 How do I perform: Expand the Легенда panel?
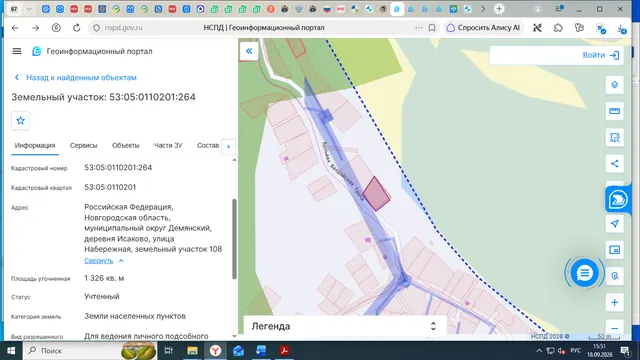coord(433,326)
